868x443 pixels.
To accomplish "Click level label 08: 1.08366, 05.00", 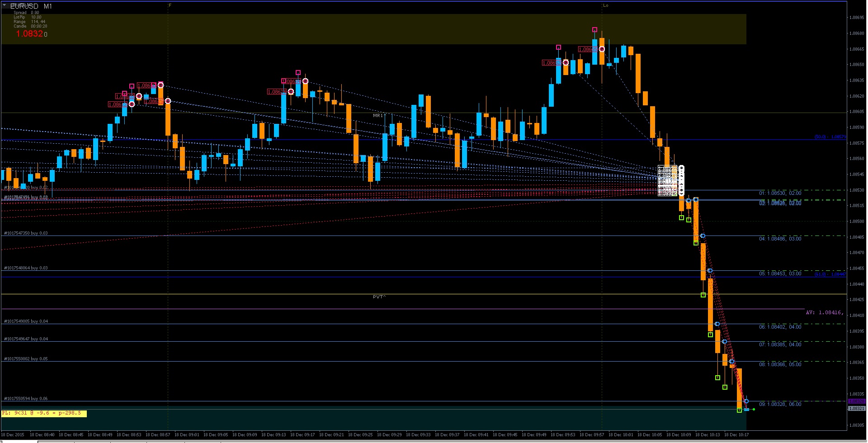I will (x=780, y=364).
